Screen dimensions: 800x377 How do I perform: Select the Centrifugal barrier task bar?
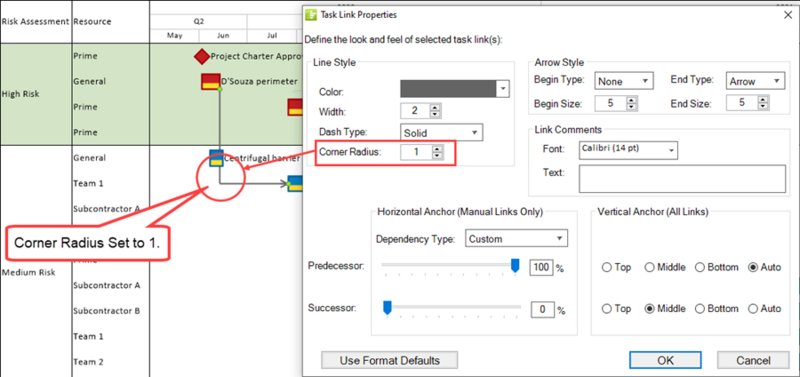coord(216,158)
